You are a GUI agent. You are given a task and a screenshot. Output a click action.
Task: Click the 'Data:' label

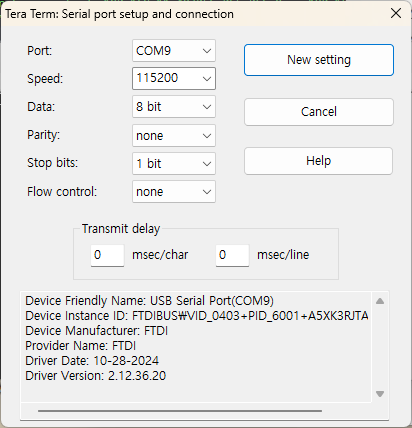41,107
